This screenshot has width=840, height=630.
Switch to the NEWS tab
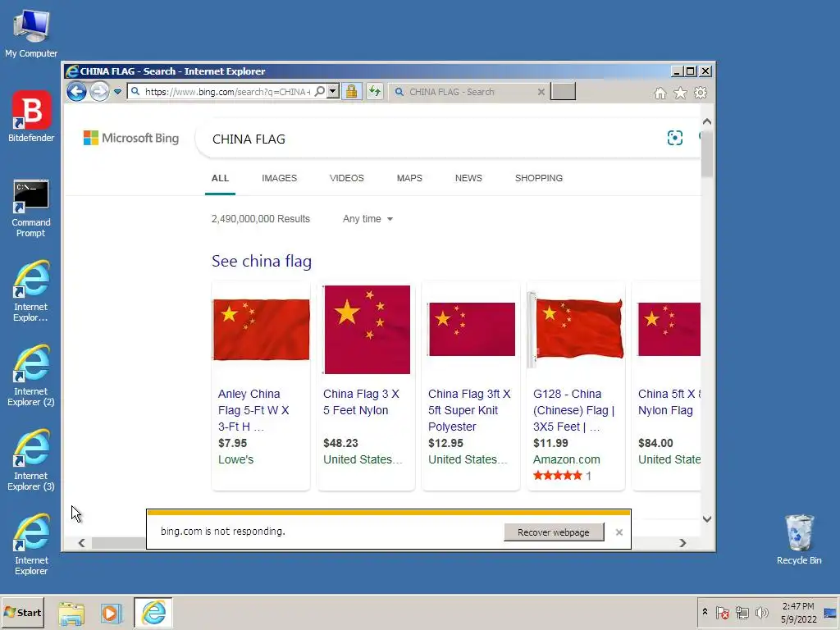pyautogui.click(x=468, y=178)
